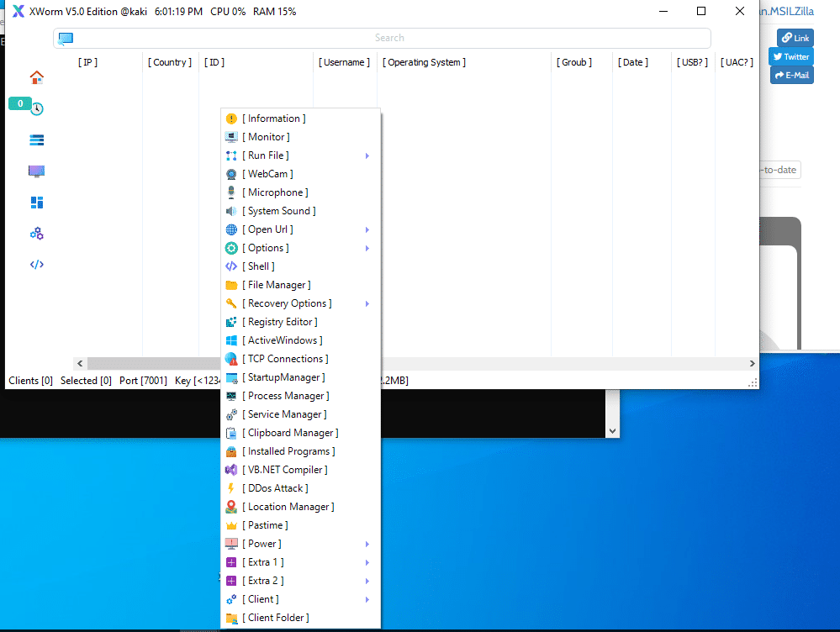
Task: Expand the Run File submenu arrow
Action: tap(367, 155)
